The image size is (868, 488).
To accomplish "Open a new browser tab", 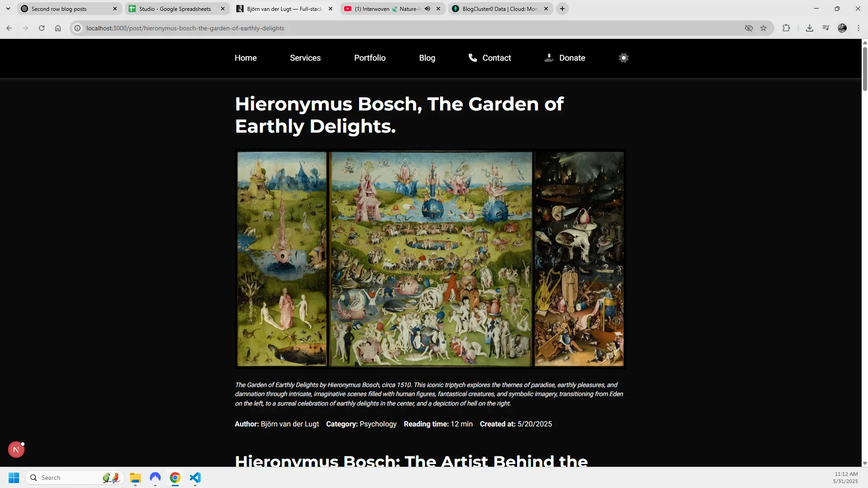I will coord(562,9).
